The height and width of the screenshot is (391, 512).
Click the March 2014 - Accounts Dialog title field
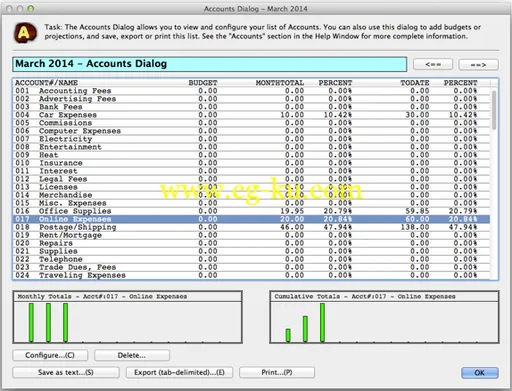210,64
